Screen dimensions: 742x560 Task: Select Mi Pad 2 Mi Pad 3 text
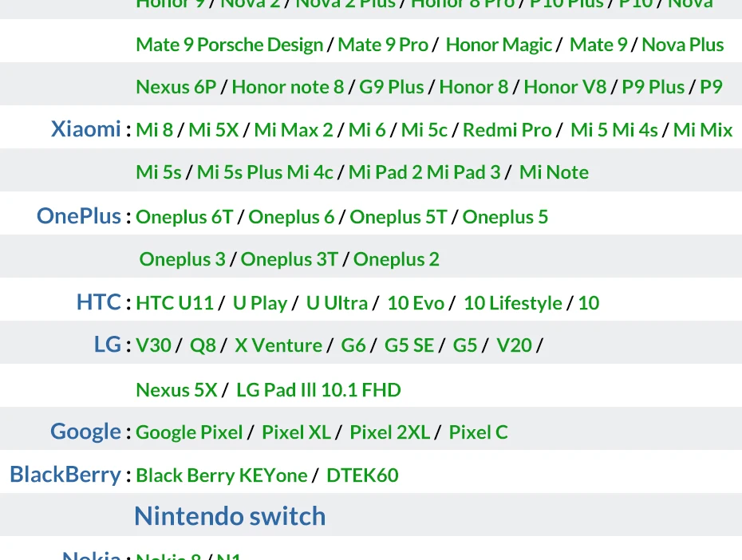point(424,172)
